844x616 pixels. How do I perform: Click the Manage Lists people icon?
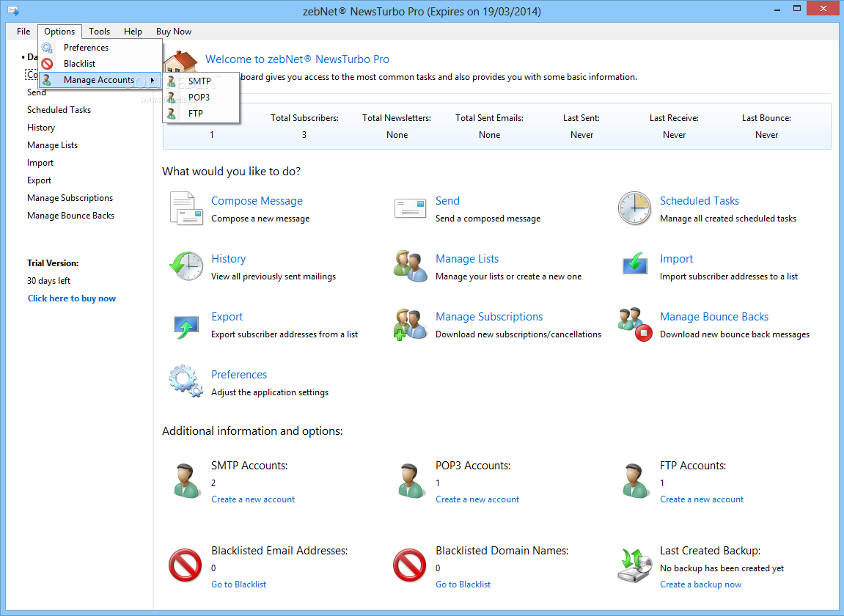click(x=410, y=266)
